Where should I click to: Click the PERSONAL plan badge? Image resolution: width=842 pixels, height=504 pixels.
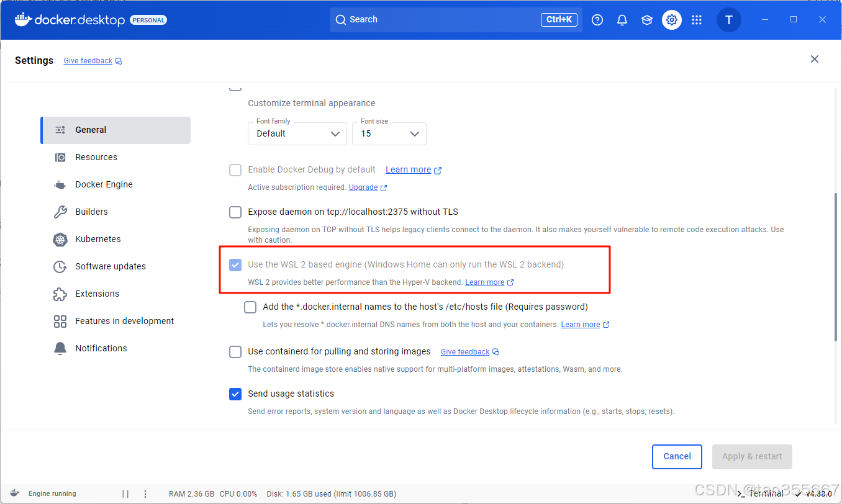pyautogui.click(x=148, y=20)
